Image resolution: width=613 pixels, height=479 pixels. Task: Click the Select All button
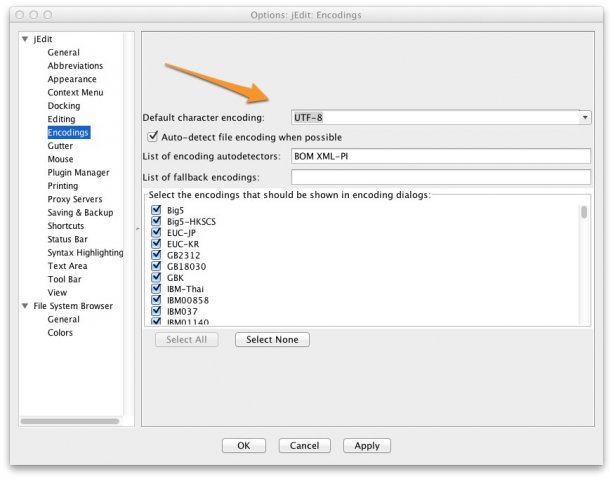pyautogui.click(x=186, y=339)
